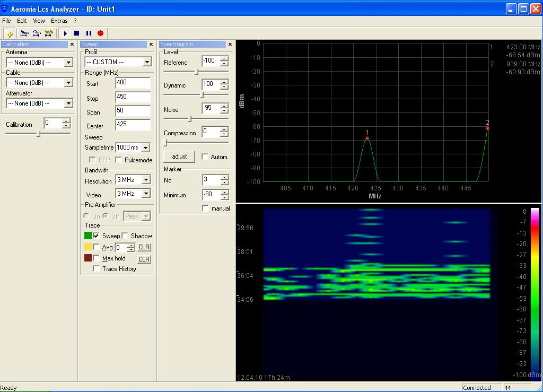
Task: Uncheck the Sweep trace checkbox
Action: click(x=97, y=236)
